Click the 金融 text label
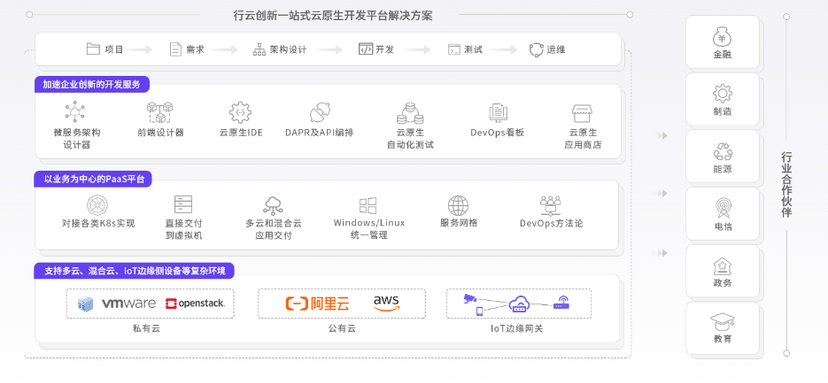The image size is (828, 383). pos(722,54)
